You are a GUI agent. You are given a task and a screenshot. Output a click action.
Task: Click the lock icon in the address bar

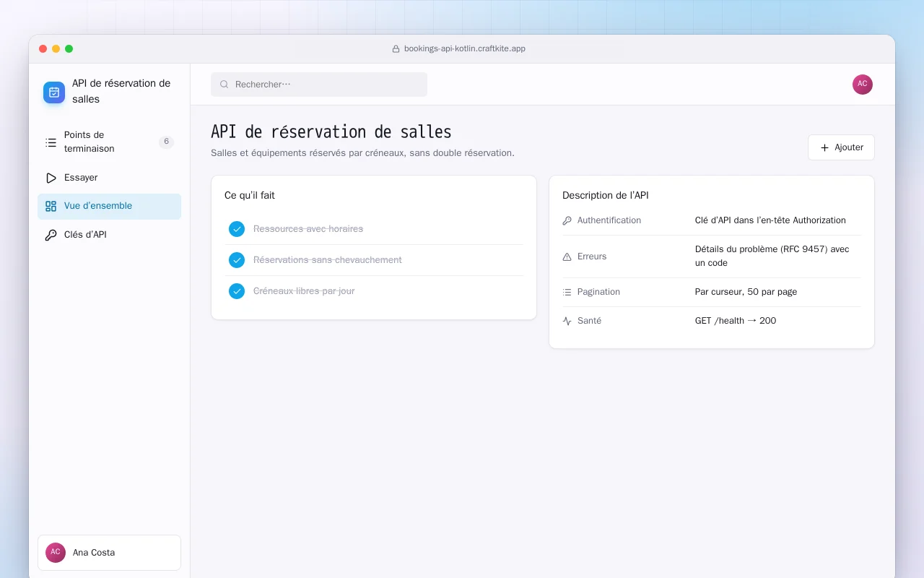click(396, 49)
